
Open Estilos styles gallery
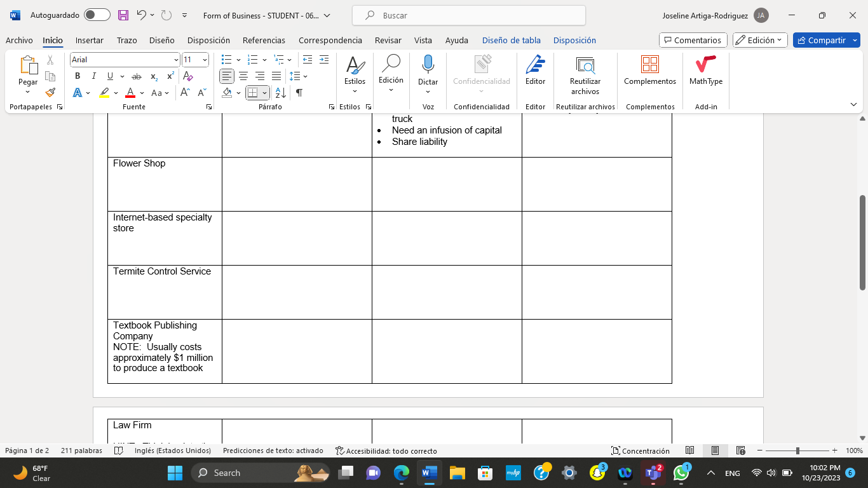click(x=355, y=76)
